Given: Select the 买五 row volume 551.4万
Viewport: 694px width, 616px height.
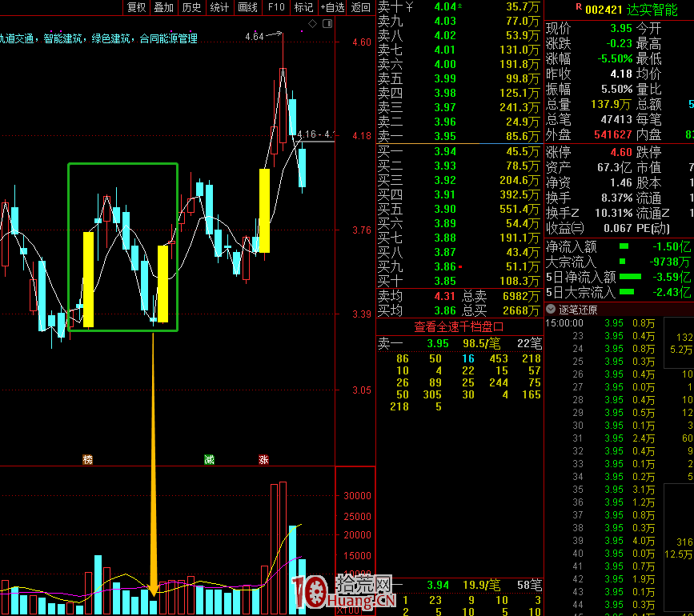Looking at the screenshot, I should coord(519,209).
